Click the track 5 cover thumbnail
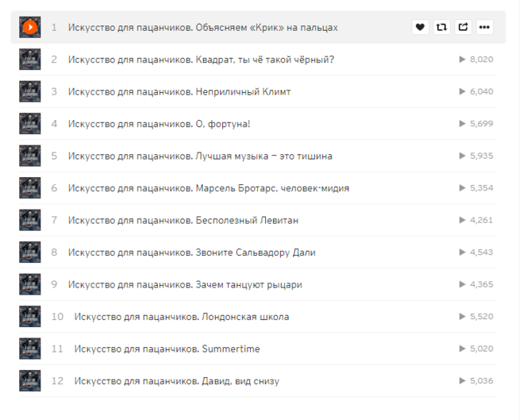Screen dimensions: 523x420 [x=29, y=156]
